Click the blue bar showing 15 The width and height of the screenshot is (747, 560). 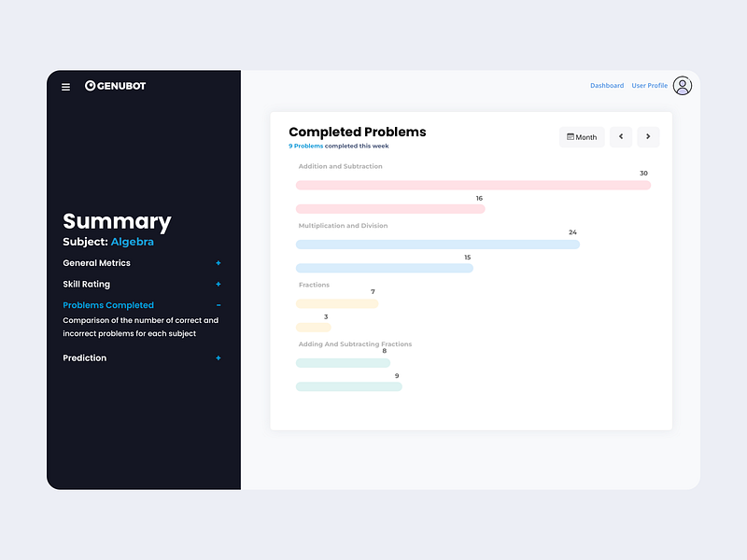point(385,268)
